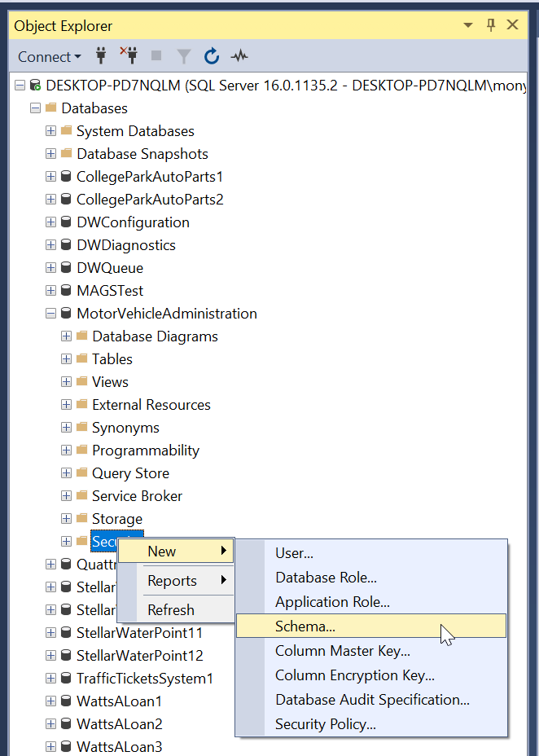The width and height of the screenshot is (539, 756).
Task: Expand the CollegeParkAutoParts1 database
Action: (50, 177)
